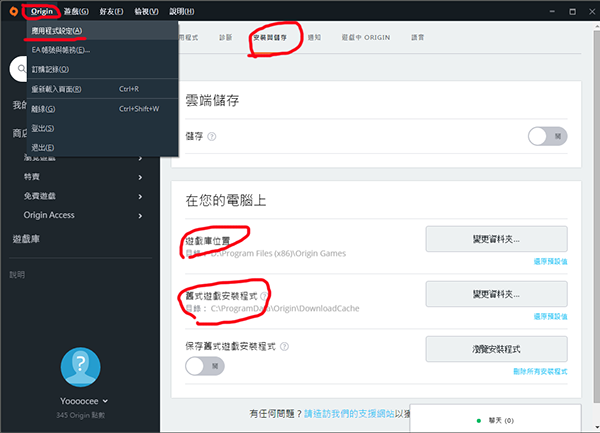Screen dimensions: 600x433
Task: Toggle the cloud 儲存 switch
Action: pyautogui.click(x=547, y=136)
